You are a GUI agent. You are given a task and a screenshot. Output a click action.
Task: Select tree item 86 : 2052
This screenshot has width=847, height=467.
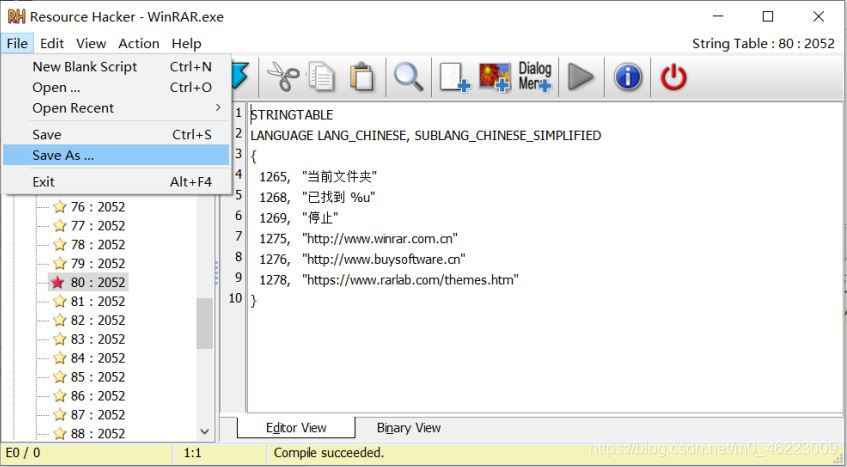coord(98,396)
